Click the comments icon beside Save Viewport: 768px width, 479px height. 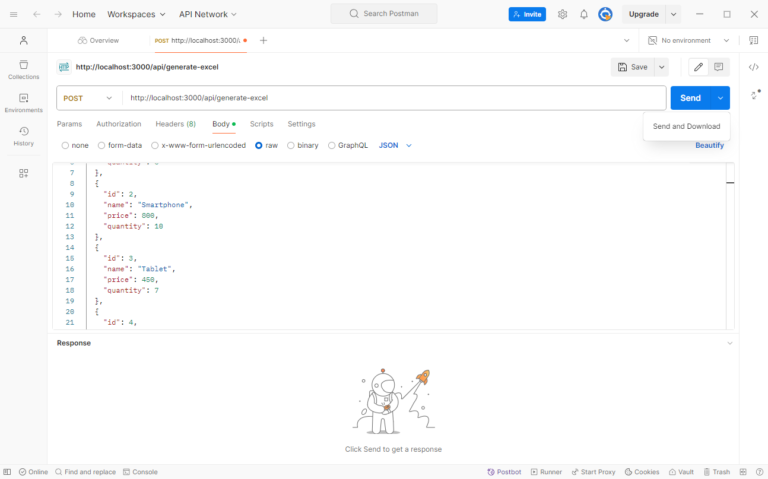[718, 67]
